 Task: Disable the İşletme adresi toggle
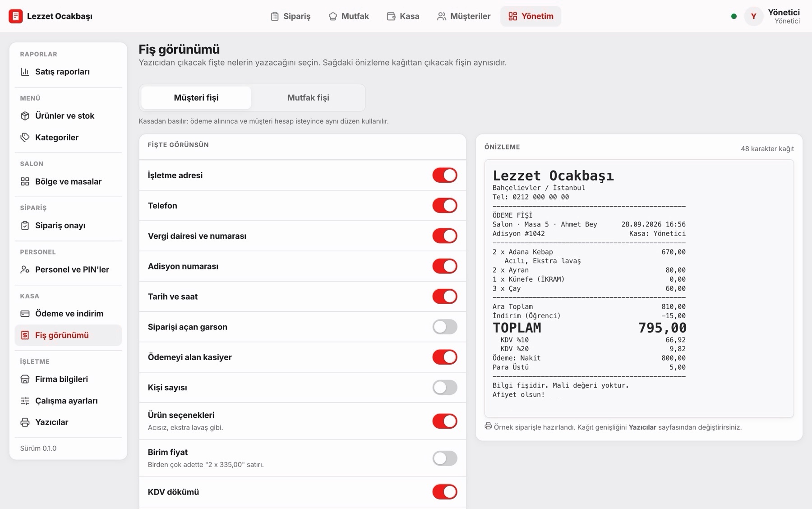pos(445,175)
